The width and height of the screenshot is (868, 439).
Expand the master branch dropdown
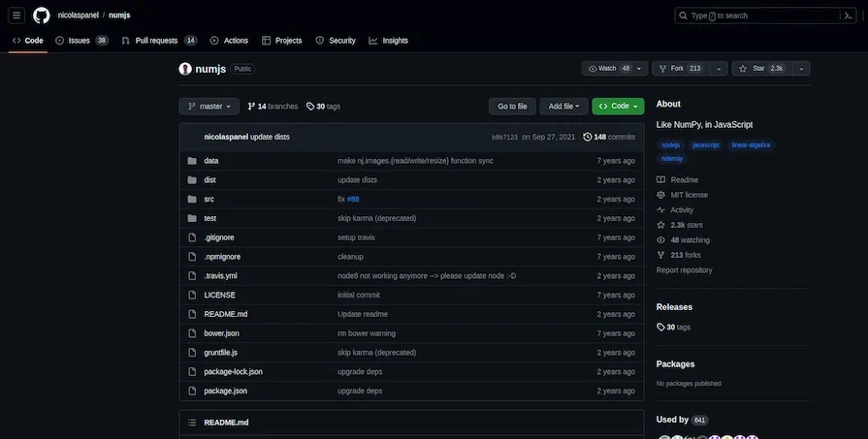[209, 106]
